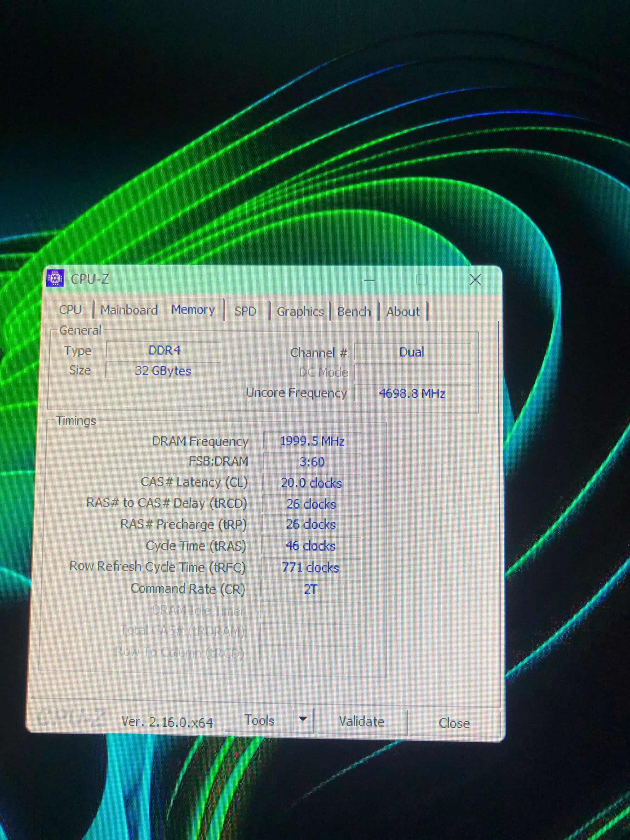The image size is (630, 840).
Task: Switch to the CPU tab
Action: point(70,310)
